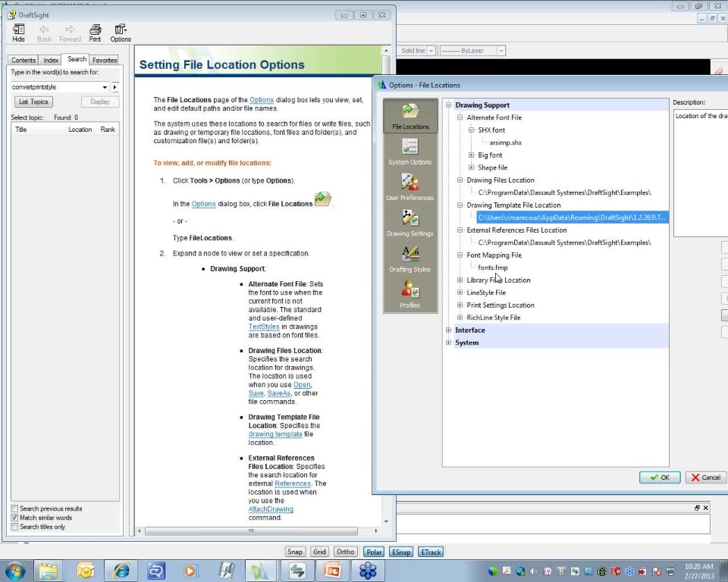
Task: Open Profiles page
Action: coord(410,295)
